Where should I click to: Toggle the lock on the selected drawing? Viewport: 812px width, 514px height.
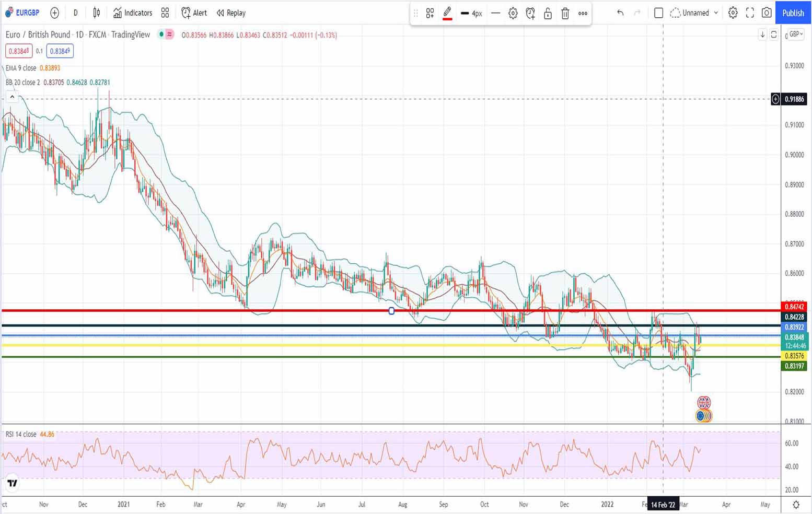pyautogui.click(x=548, y=14)
